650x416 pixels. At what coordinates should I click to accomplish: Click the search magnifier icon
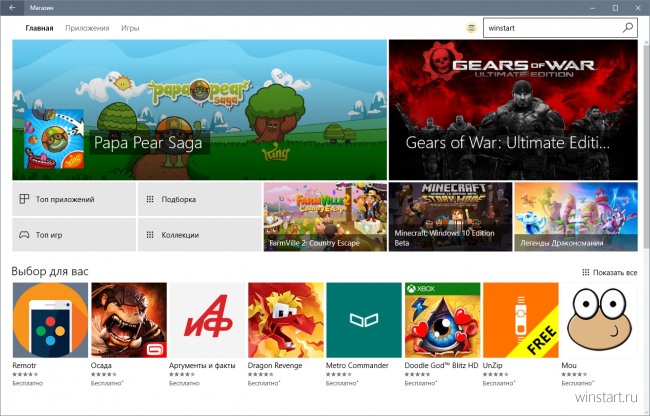pos(628,28)
